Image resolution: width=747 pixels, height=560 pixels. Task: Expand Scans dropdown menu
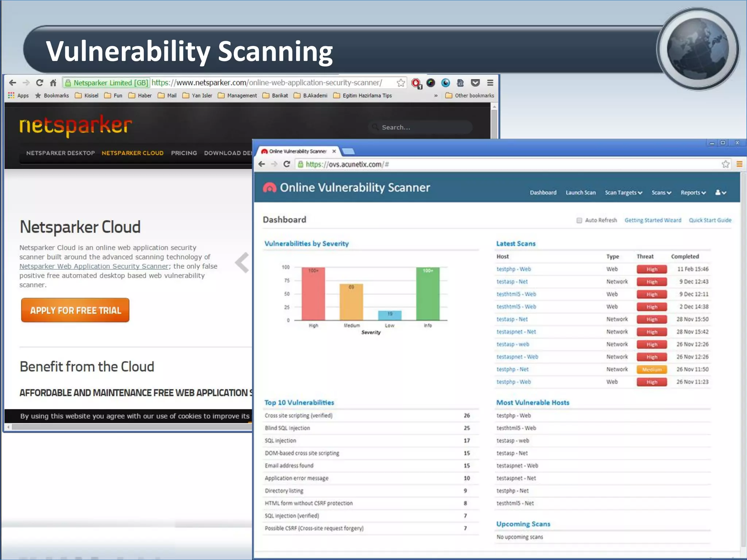[x=661, y=192]
